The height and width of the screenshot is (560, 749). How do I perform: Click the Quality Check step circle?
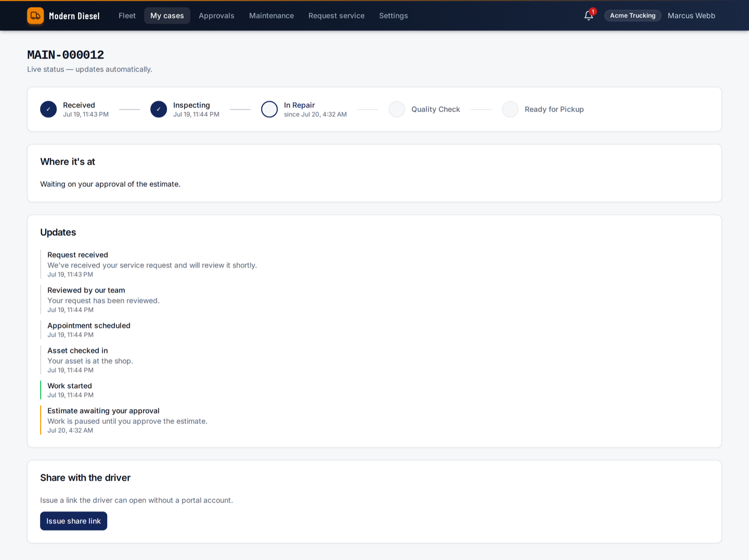[397, 109]
